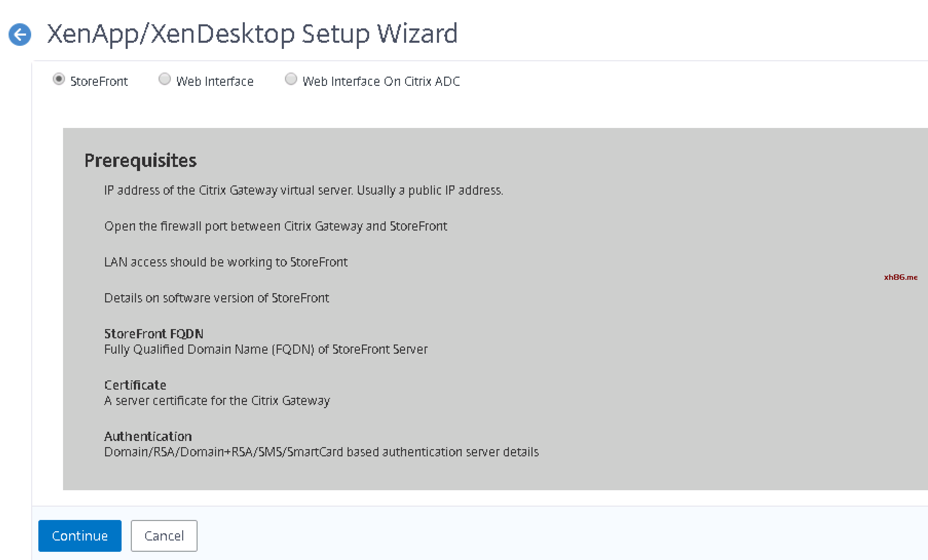Screen dimensions: 928x560
Task: Click the Web Interface label text
Action: 215,81
